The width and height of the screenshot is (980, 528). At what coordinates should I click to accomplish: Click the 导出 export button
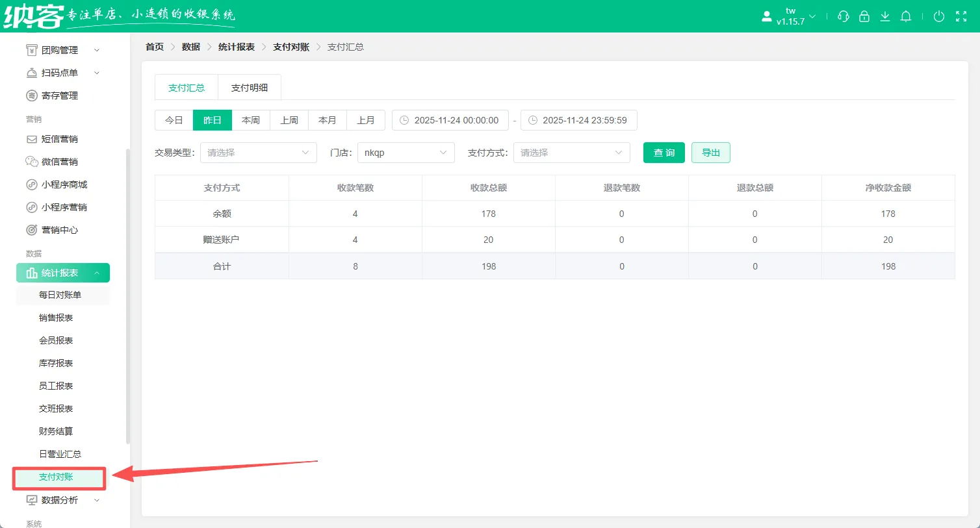pos(710,152)
